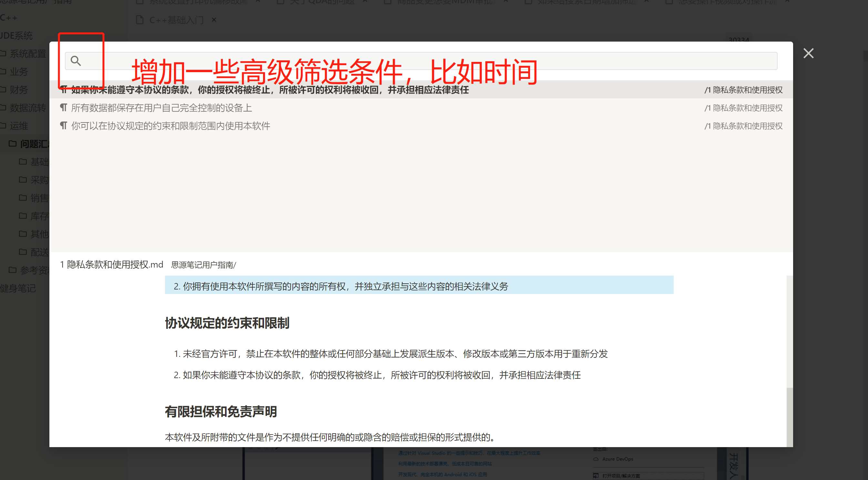Select result '你可以在协议规定的约束和限制范围内使用本软件'
868x480 pixels.
coord(170,126)
